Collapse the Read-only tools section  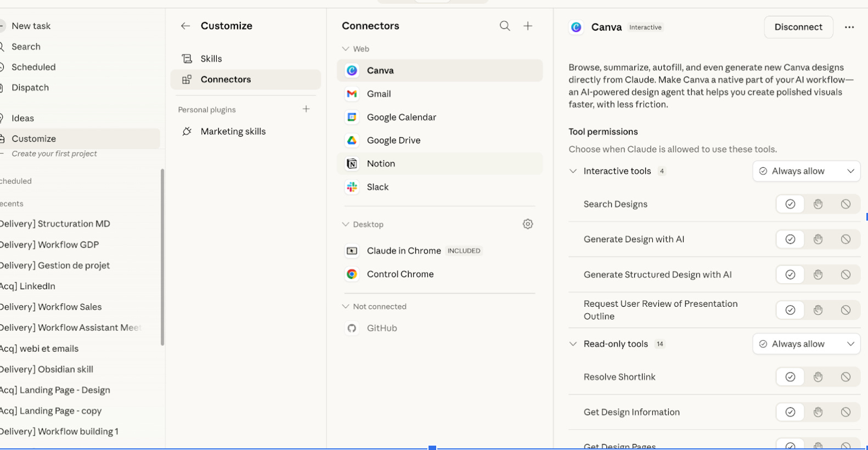click(573, 344)
